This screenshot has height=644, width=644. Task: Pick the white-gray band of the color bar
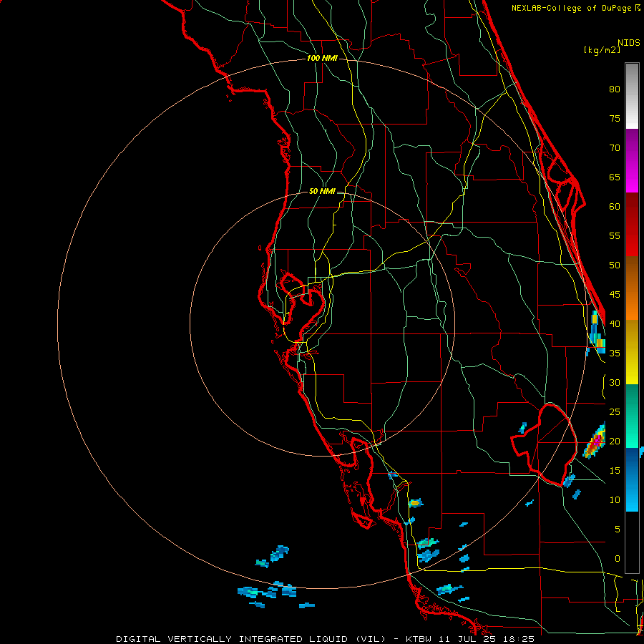click(x=632, y=96)
